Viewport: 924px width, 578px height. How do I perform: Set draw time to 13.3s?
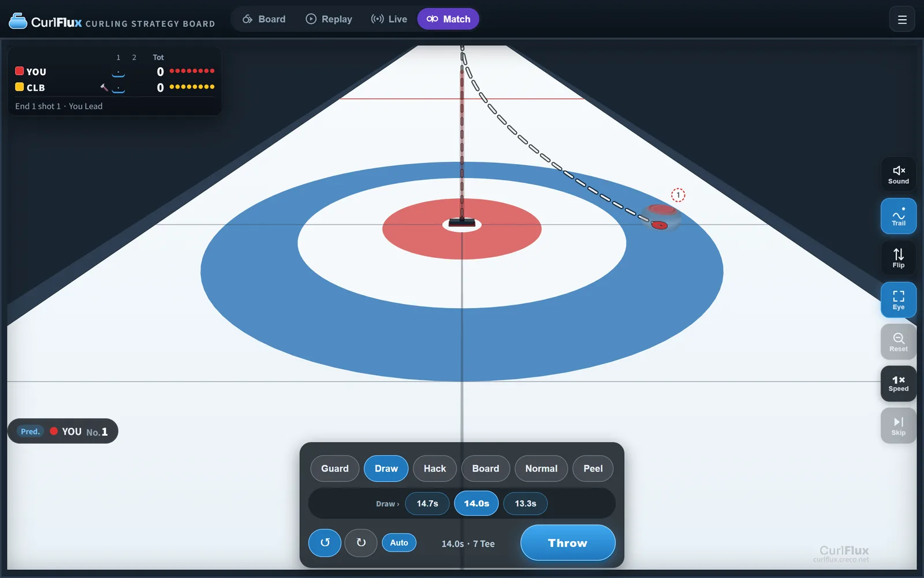pyautogui.click(x=526, y=503)
